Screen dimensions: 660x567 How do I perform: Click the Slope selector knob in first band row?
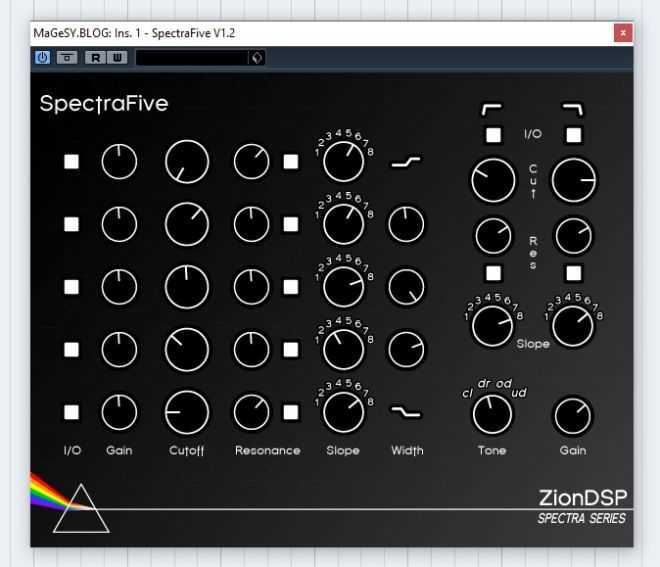coord(343,162)
